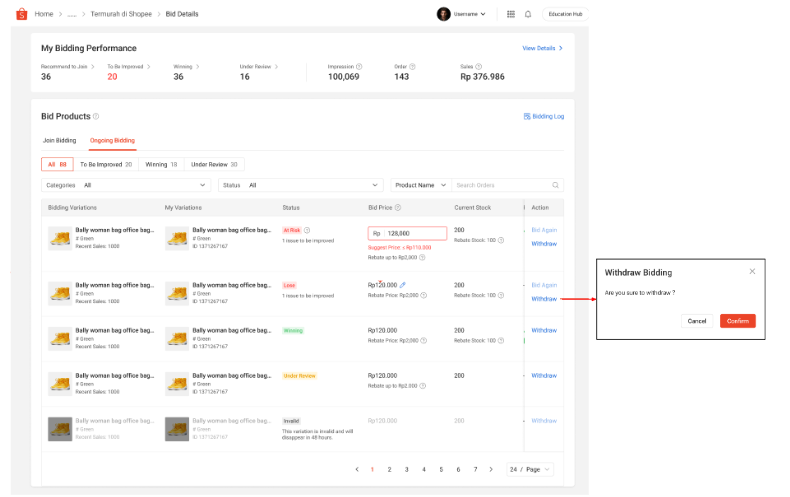The height and width of the screenshot is (497, 790).
Task: Open the Bidding Log link
Action: 543,116
